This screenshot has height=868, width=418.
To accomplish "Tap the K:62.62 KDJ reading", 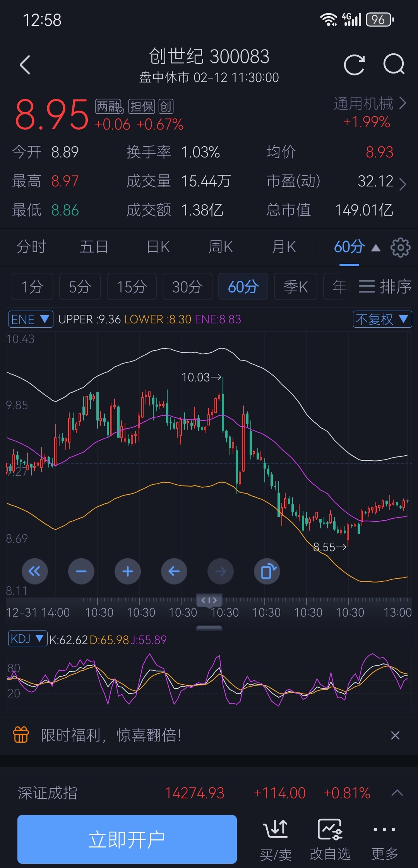I will (69, 640).
